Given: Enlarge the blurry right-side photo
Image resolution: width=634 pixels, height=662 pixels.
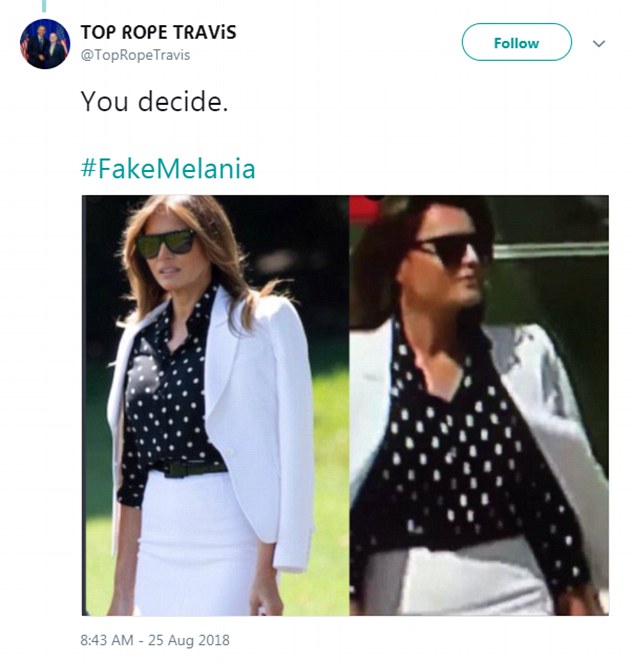Looking at the screenshot, I should [x=479, y=404].
